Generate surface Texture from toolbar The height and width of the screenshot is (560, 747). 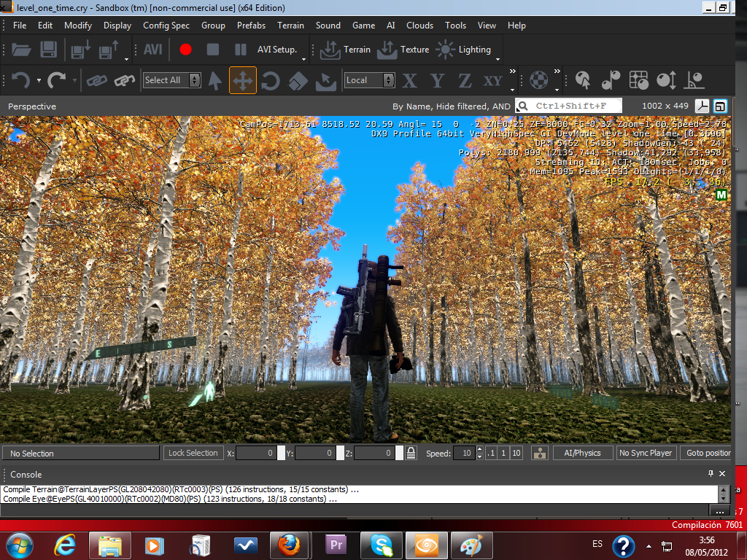coord(403,50)
